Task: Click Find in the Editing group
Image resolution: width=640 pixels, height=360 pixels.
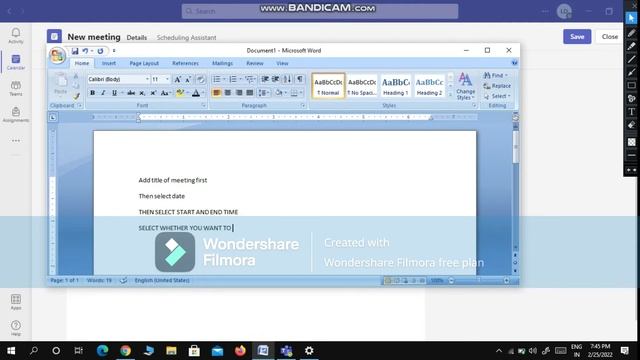Action: (495, 76)
